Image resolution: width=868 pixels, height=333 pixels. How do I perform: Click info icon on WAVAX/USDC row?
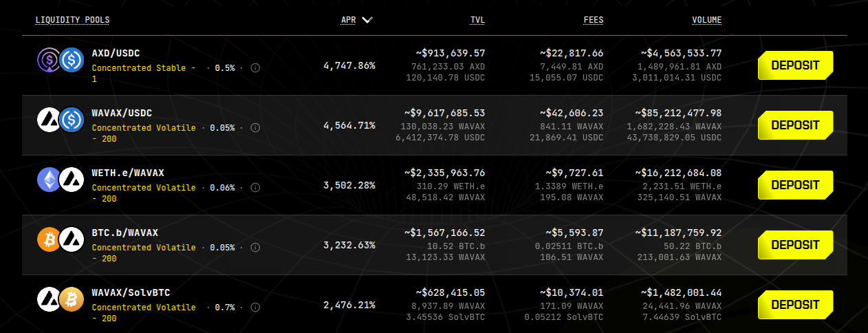coord(255,128)
